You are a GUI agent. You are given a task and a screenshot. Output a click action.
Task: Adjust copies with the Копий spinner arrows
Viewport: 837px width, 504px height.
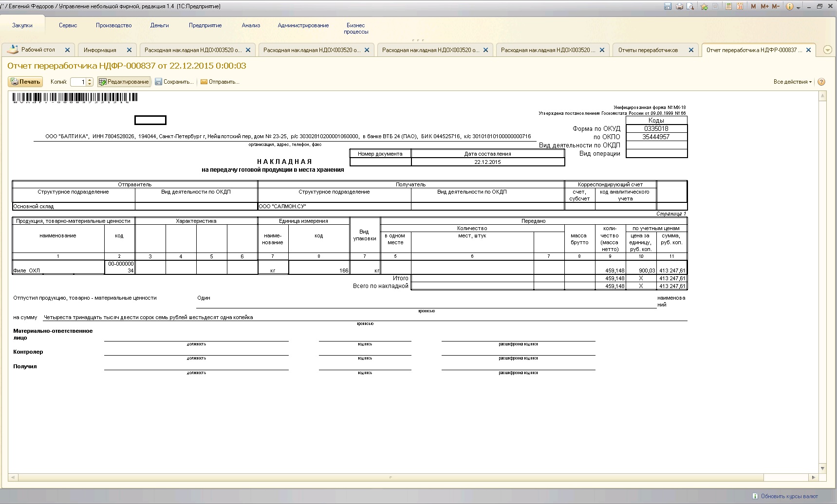90,82
